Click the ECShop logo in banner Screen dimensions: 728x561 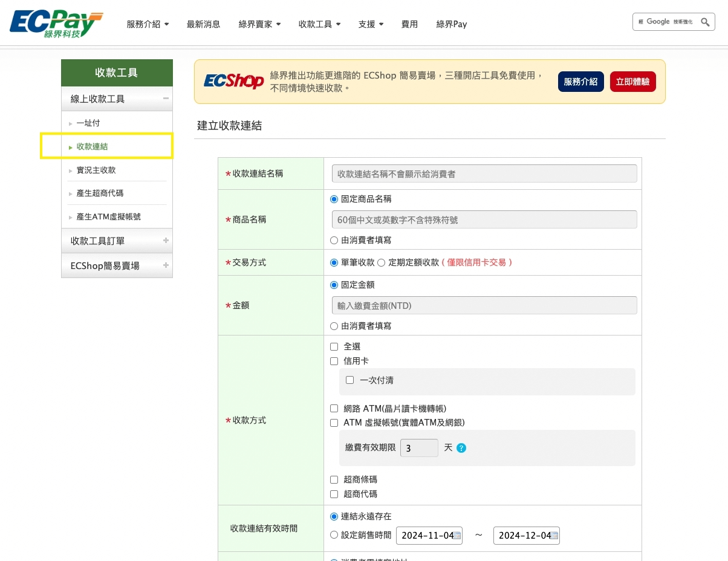click(x=234, y=81)
